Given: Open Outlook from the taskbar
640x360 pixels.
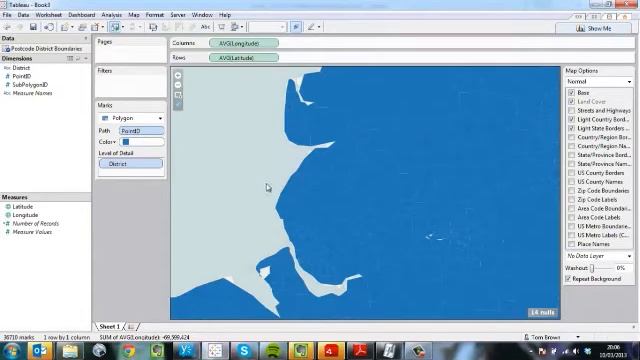Looking at the screenshot, I should (40, 351).
